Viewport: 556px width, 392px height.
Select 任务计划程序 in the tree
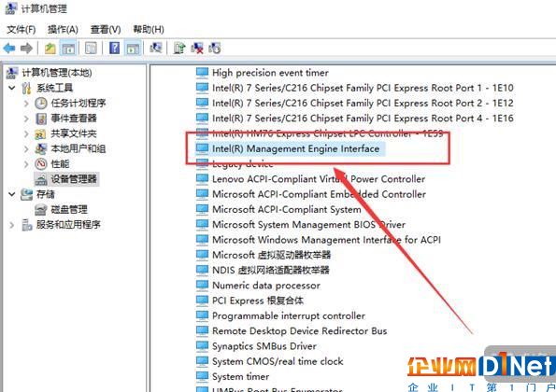pos(78,103)
